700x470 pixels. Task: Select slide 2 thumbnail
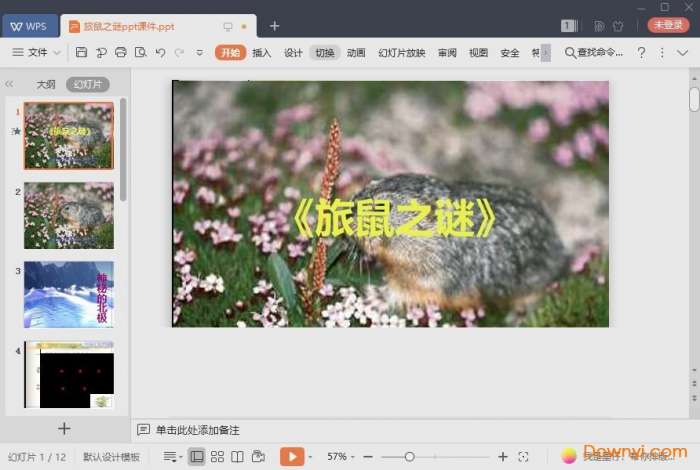pos(69,215)
